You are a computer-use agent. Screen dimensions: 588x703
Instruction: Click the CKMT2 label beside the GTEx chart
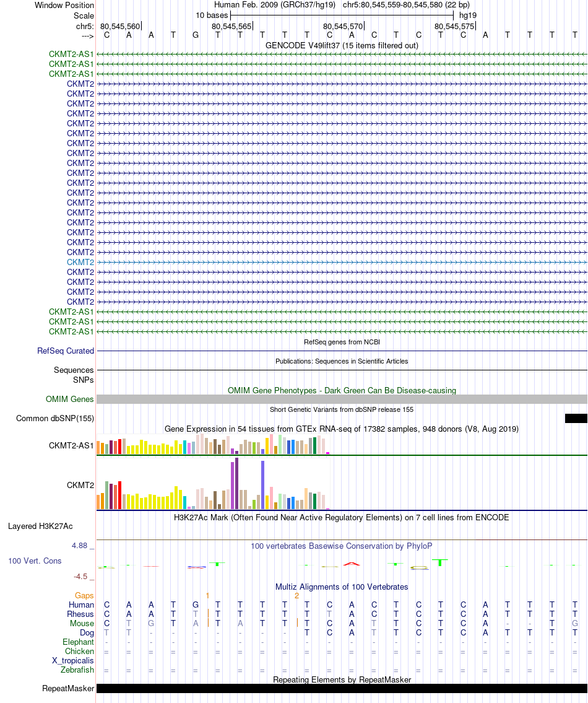pos(80,485)
